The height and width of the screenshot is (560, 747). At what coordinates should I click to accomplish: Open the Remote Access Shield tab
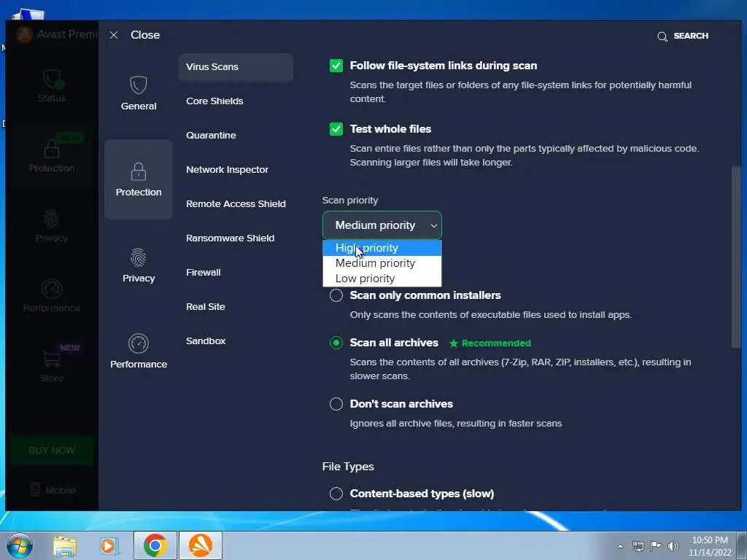(236, 204)
